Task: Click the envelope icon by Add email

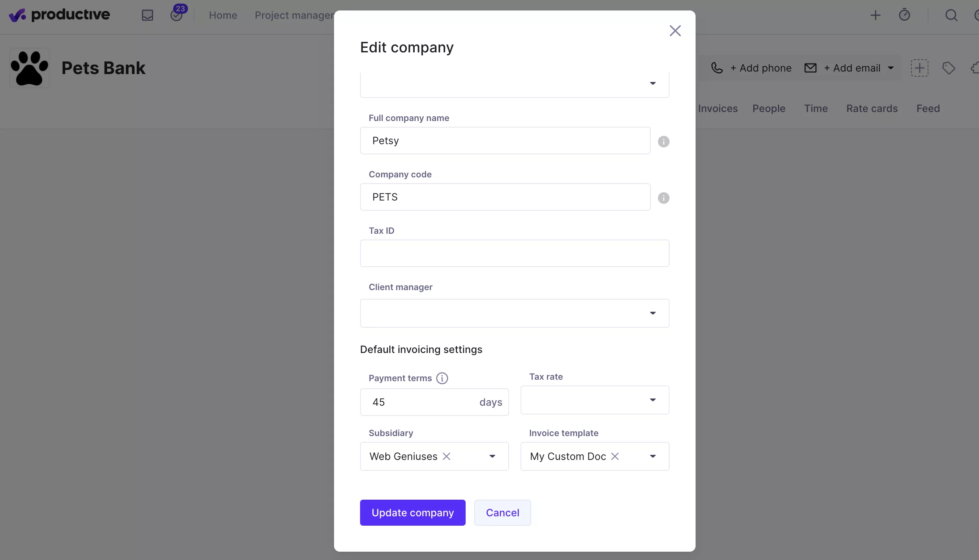Action: tap(811, 68)
